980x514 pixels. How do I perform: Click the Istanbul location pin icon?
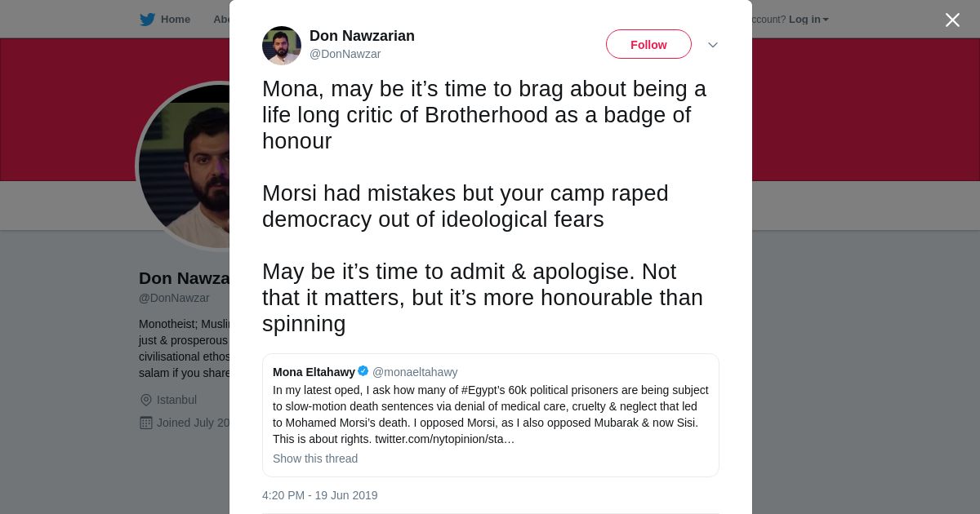(146, 400)
